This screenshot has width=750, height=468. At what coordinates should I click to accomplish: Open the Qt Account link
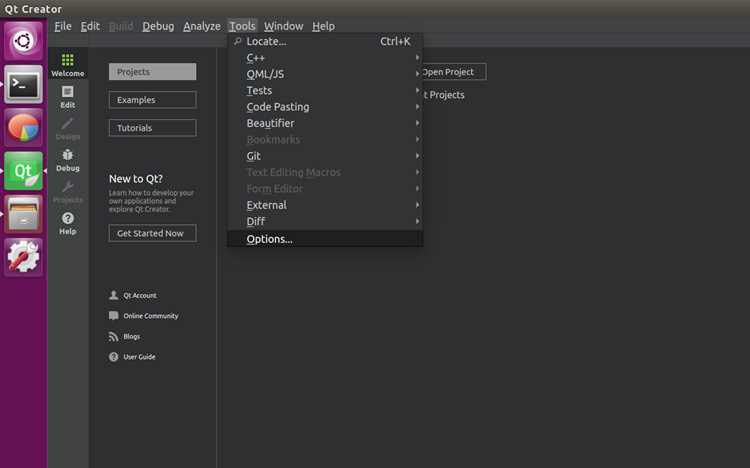point(140,295)
